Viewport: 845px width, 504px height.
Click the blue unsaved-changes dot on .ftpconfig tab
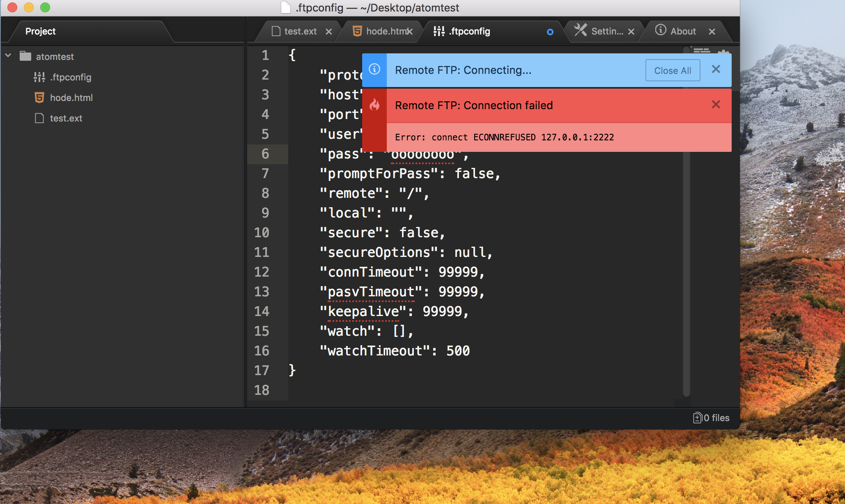click(550, 32)
